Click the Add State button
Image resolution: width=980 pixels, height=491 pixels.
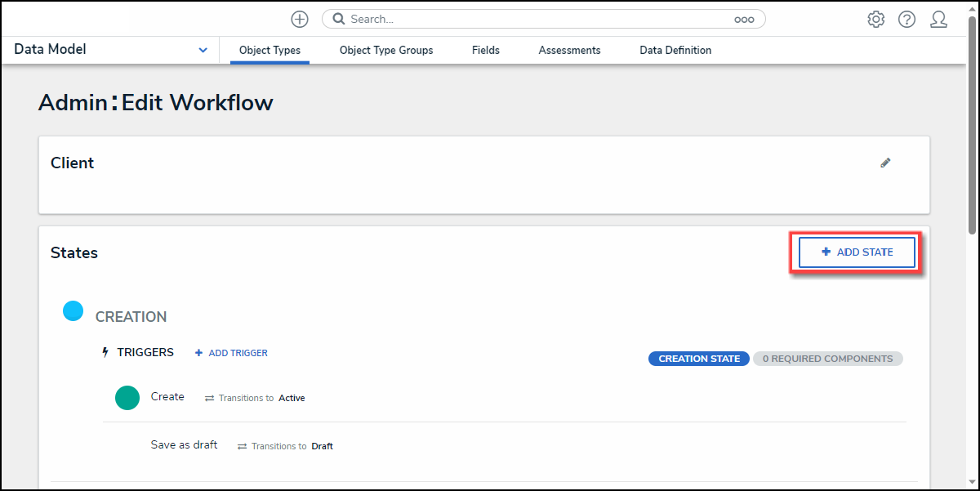click(857, 252)
